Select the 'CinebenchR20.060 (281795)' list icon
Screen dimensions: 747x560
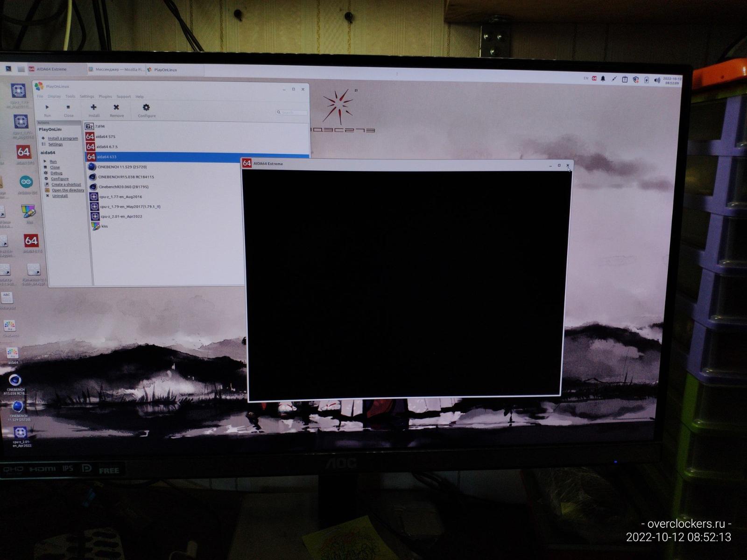[x=93, y=187]
